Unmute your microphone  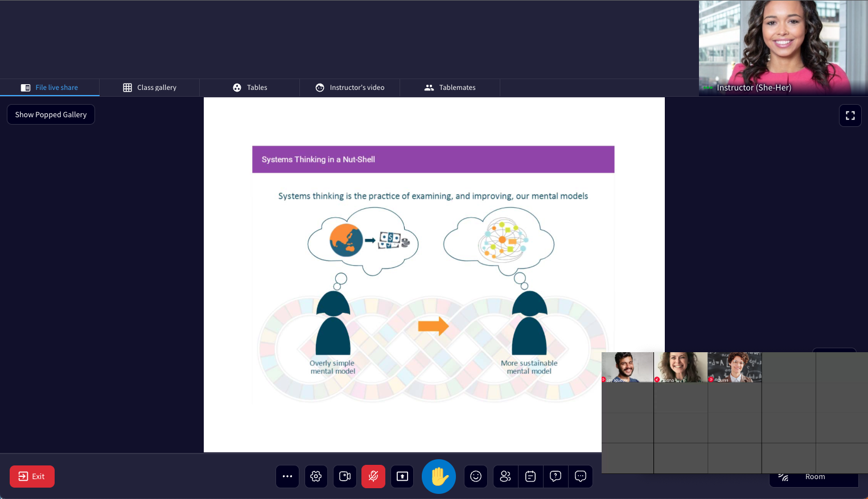(373, 476)
